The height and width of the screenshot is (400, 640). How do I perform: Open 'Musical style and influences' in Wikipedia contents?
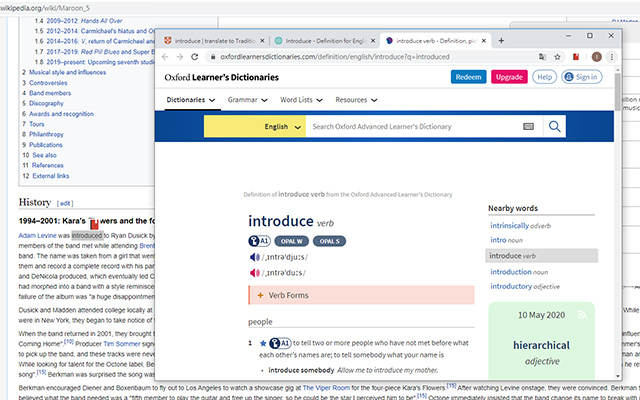[x=67, y=72]
